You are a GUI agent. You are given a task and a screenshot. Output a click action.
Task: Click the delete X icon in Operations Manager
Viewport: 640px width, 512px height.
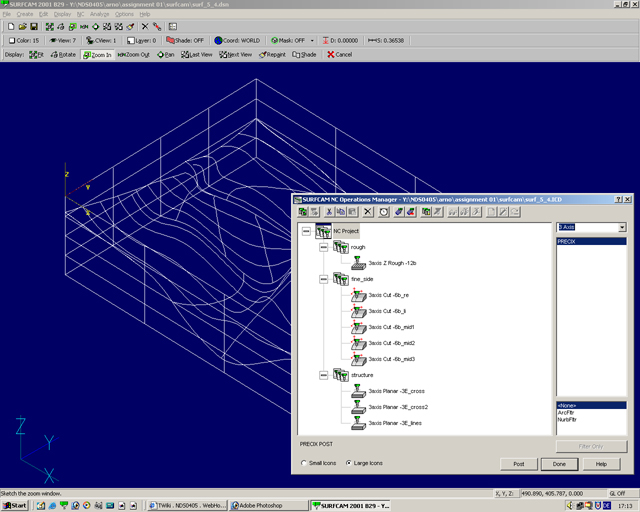(x=368, y=211)
